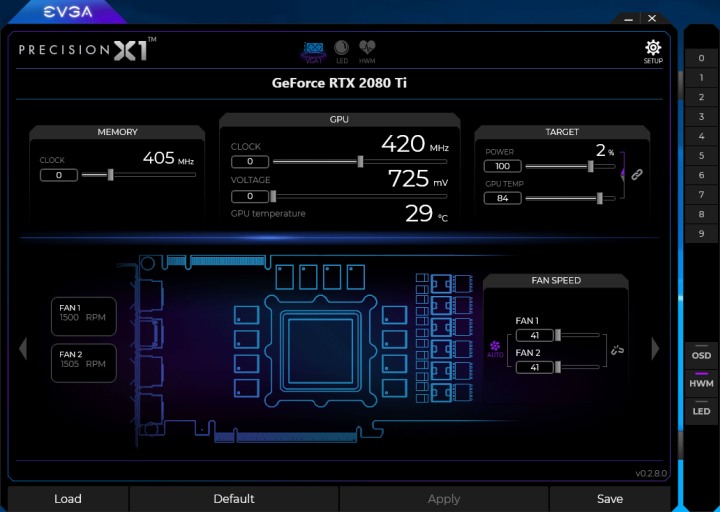Enable AUTO fan mode icon
Image resolution: width=720 pixels, height=512 pixels.
(495, 349)
